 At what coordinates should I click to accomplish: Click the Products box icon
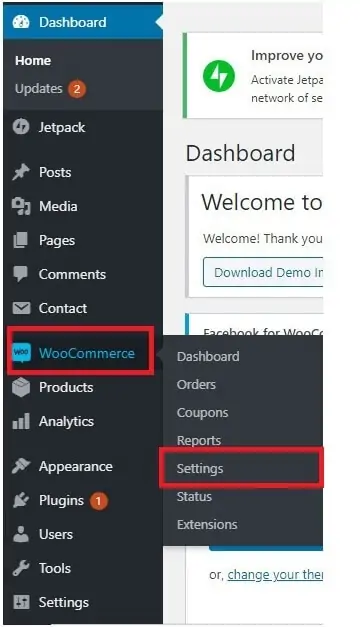[x=21, y=387]
